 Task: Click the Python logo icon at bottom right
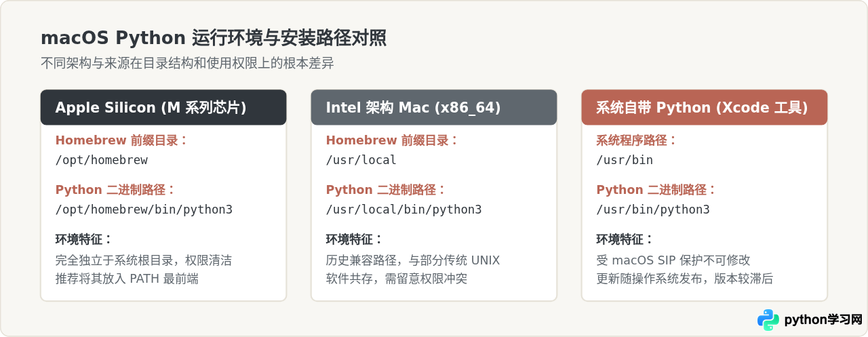click(x=768, y=319)
